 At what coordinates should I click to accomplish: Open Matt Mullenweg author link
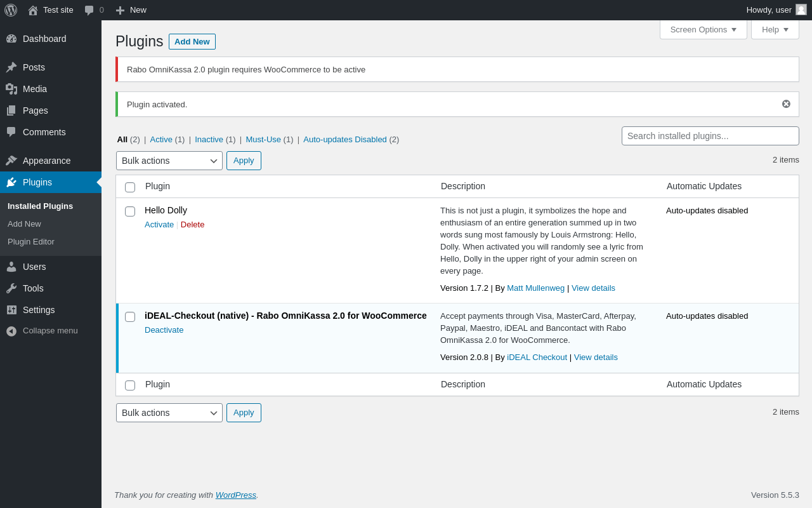[535, 288]
